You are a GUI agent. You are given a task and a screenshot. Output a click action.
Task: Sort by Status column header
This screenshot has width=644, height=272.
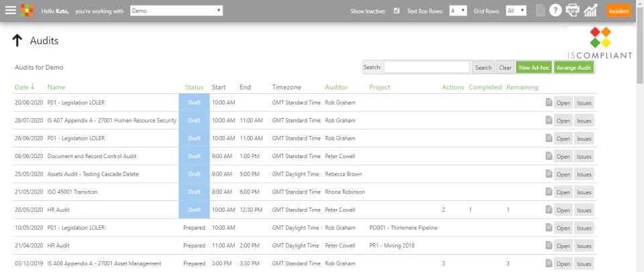pyautogui.click(x=194, y=87)
